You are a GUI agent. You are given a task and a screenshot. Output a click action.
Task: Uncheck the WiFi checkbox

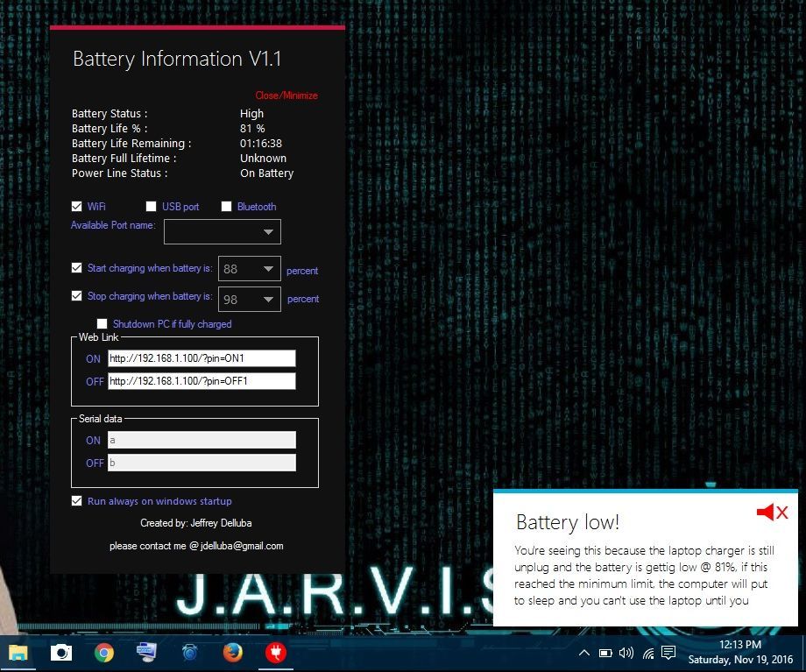76,206
